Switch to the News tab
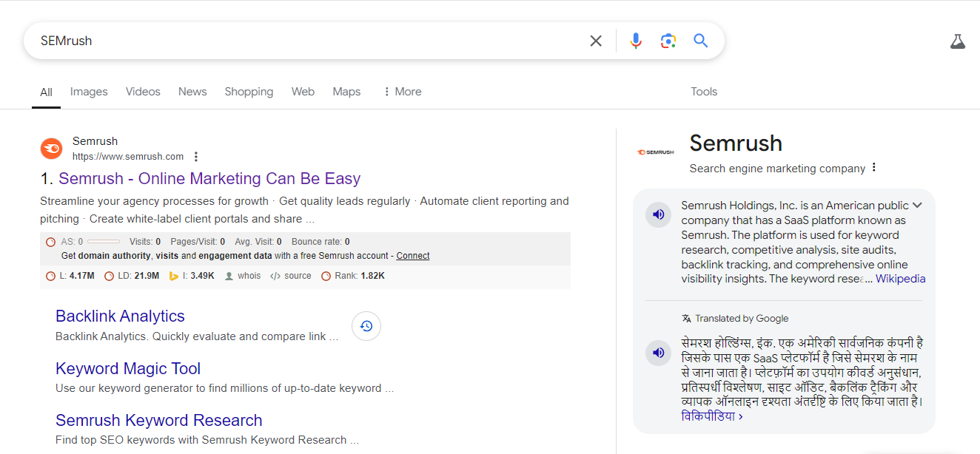Image resolution: width=980 pixels, height=454 pixels. click(192, 92)
